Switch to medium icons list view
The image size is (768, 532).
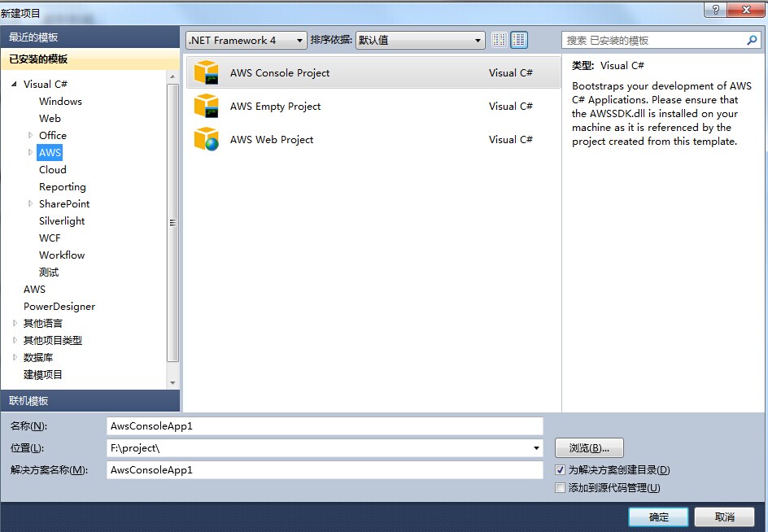click(x=519, y=40)
